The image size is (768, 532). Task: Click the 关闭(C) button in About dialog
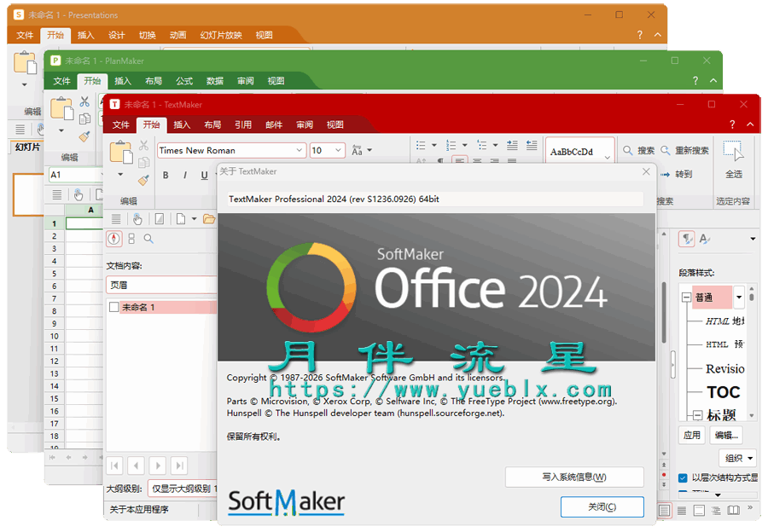tap(602, 506)
